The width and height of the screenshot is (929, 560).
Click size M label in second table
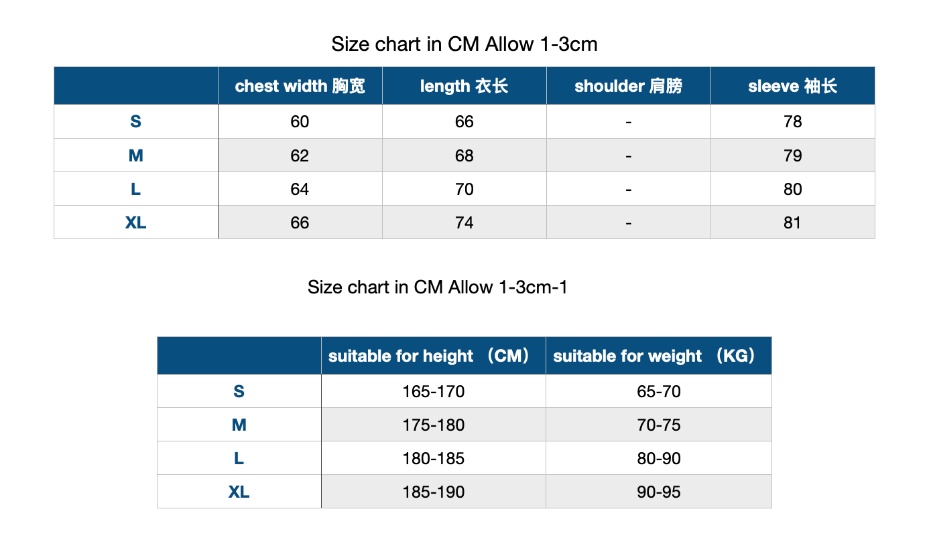[239, 425]
